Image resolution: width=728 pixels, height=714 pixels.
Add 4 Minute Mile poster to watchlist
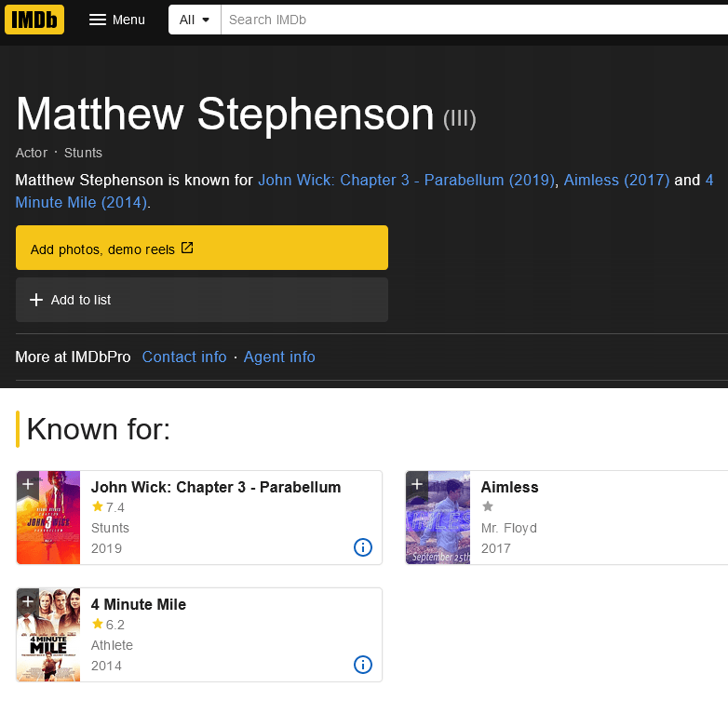coord(28,601)
